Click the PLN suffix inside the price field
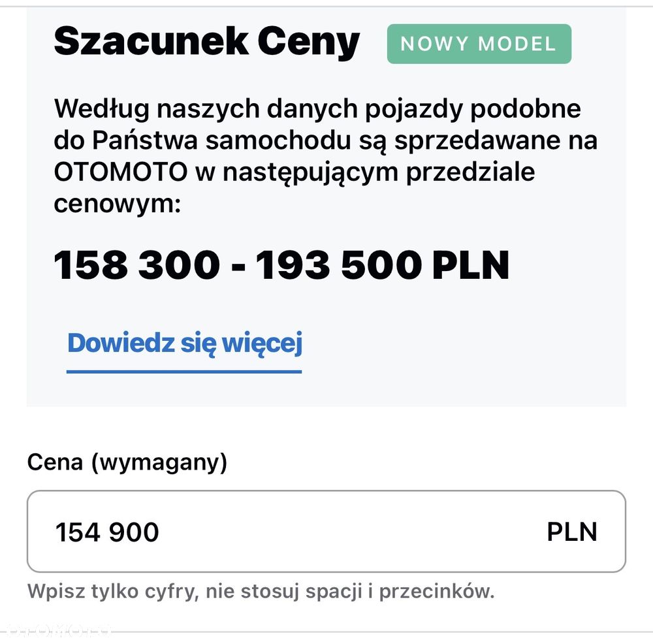This screenshot has width=653, height=644. [571, 532]
